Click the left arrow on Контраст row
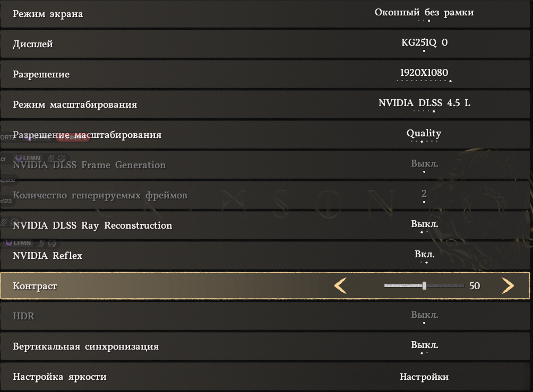This screenshot has width=533, height=392. coord(340,286)
